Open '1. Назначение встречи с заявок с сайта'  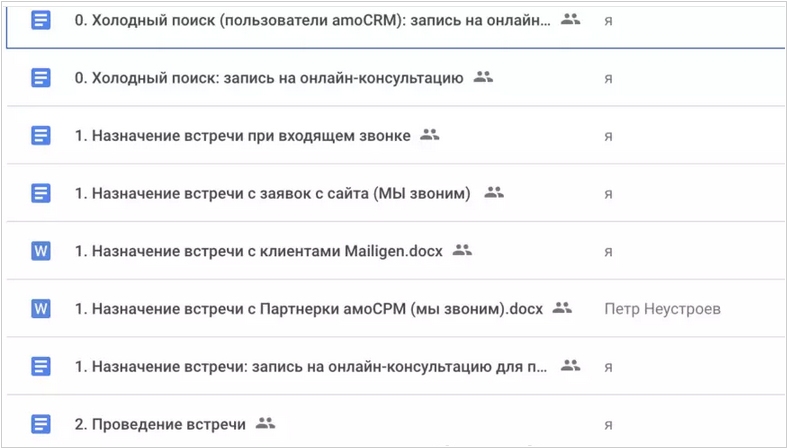[273, 193]
